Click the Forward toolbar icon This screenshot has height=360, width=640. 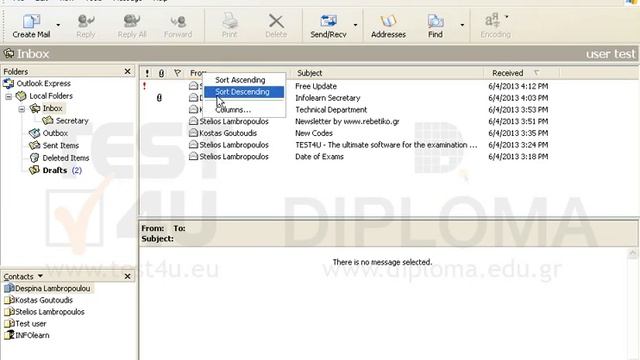(x=178, y=21)
